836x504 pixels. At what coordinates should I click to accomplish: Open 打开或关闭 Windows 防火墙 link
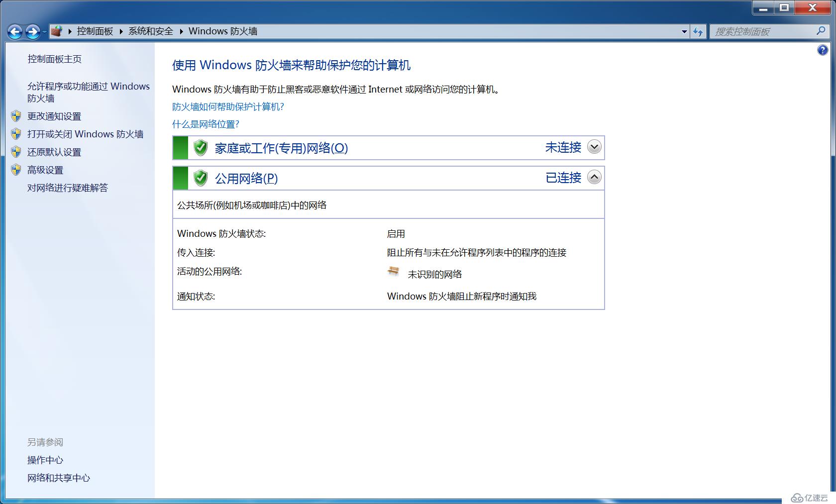tap(85, 134)
